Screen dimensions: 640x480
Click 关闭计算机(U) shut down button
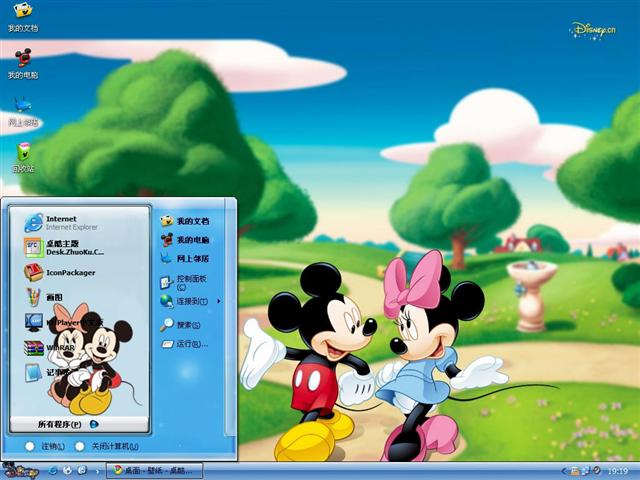coord(107,447)
